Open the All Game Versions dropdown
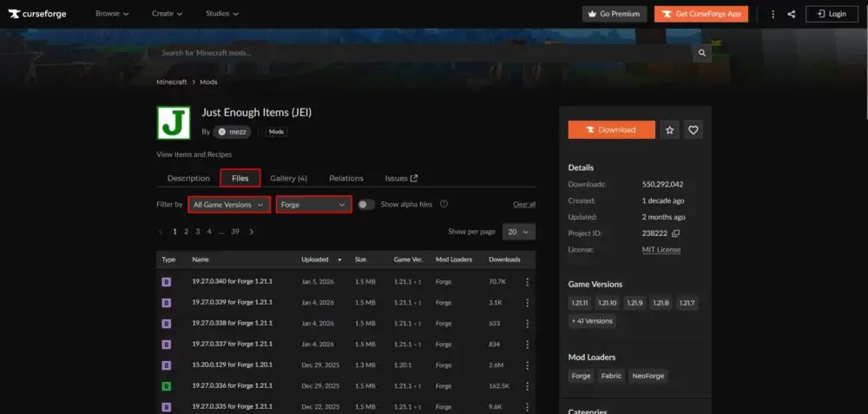This screenshot has height=414, width=868. coord(228,205)
